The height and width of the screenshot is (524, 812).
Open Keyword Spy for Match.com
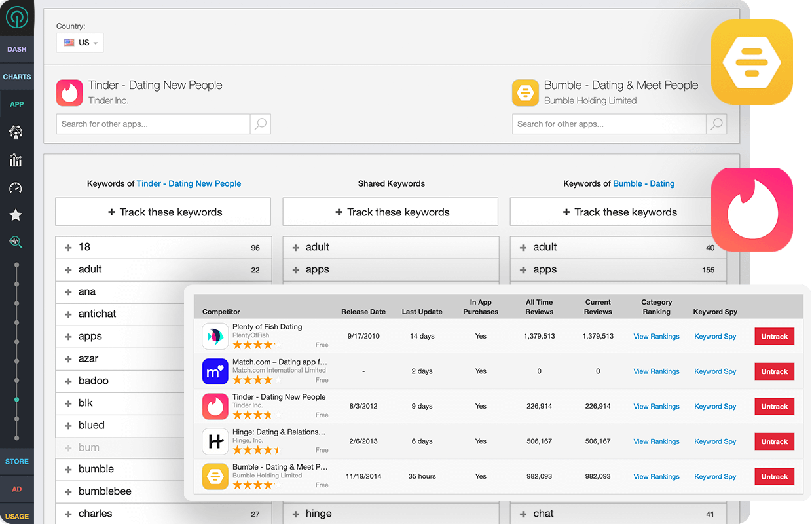pos(714,371)
